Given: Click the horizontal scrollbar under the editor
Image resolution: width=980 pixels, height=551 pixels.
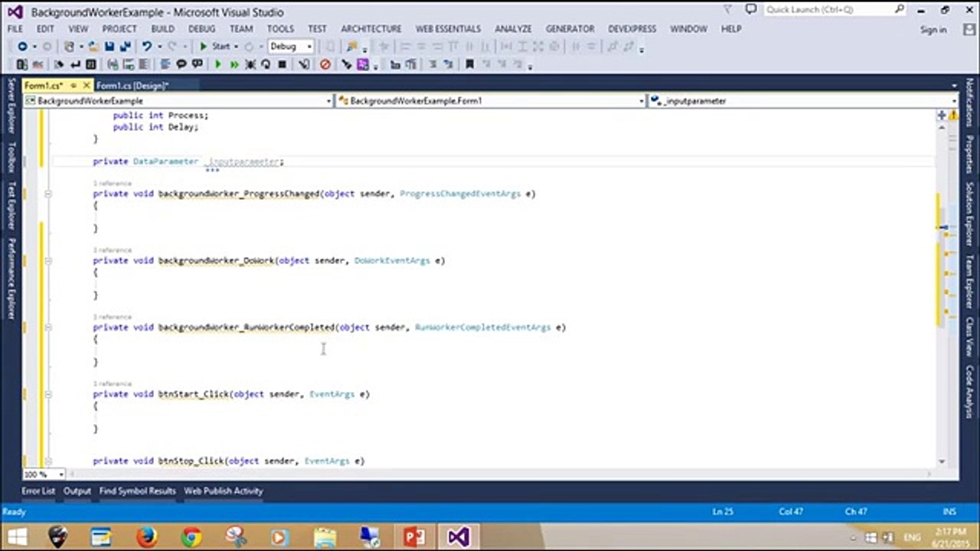Looking at the screenshot, I should click(x=501, y=474).
